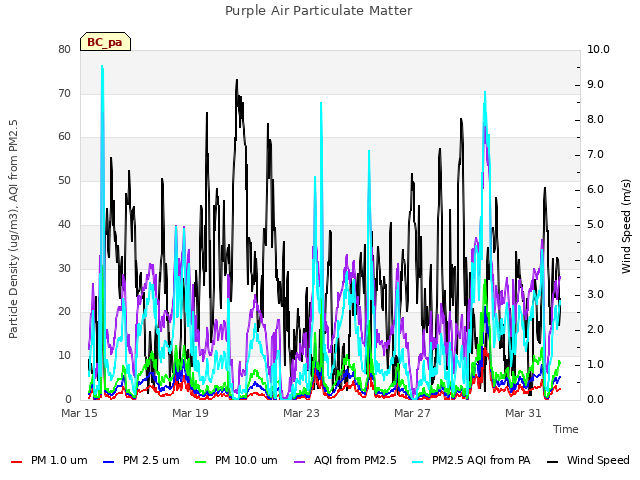This screenshot has width=640, height=480.
Task: Click the 80 left-axis tick label
Action: tap(64, 49)
